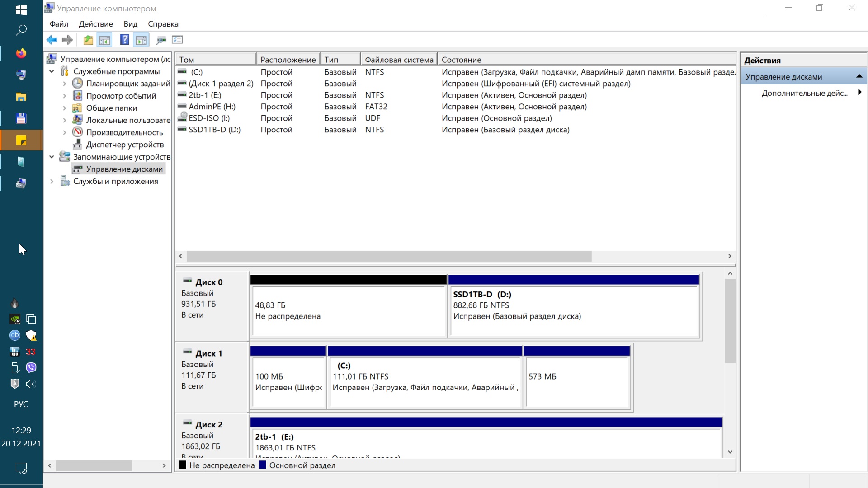Click the Up one level folder icon
This screenshot has width=868, height=488.
tap(88, 40)
